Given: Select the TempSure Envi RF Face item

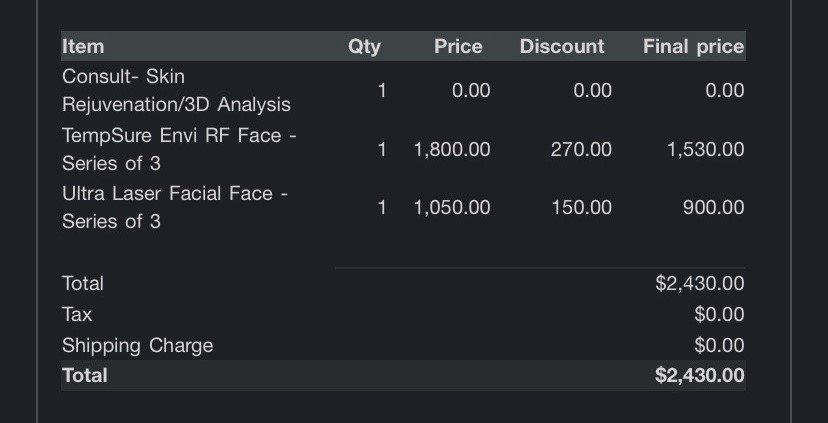Looking at the screenshot, I should click(x=179, y=149).
